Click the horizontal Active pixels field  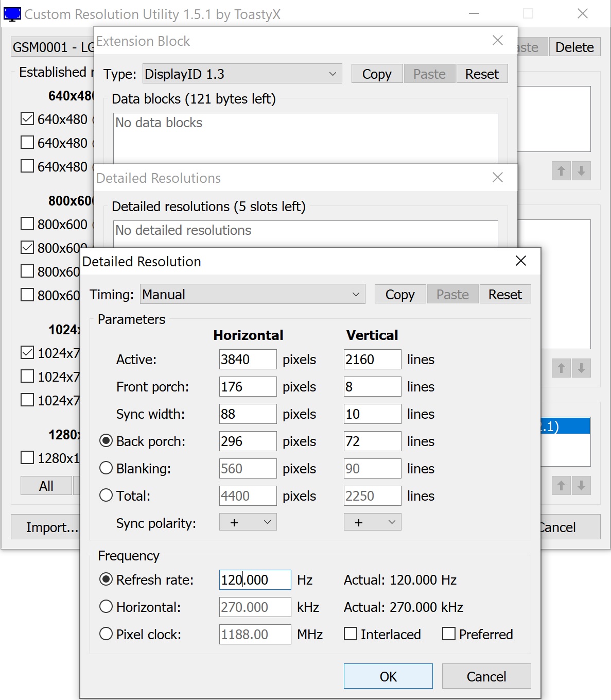pyautogui.click(x=247, y=359)
